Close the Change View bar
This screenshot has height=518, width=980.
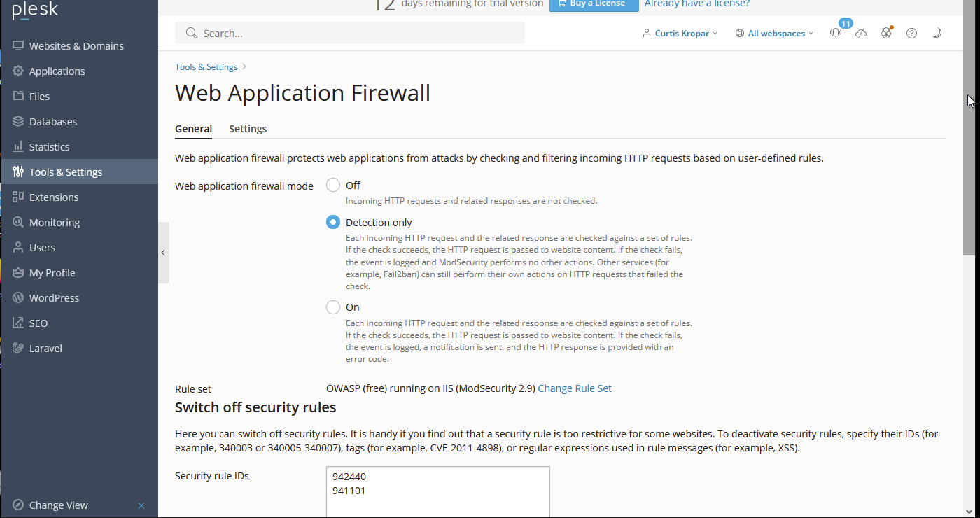pyautogui.click(x=141, y=505)
